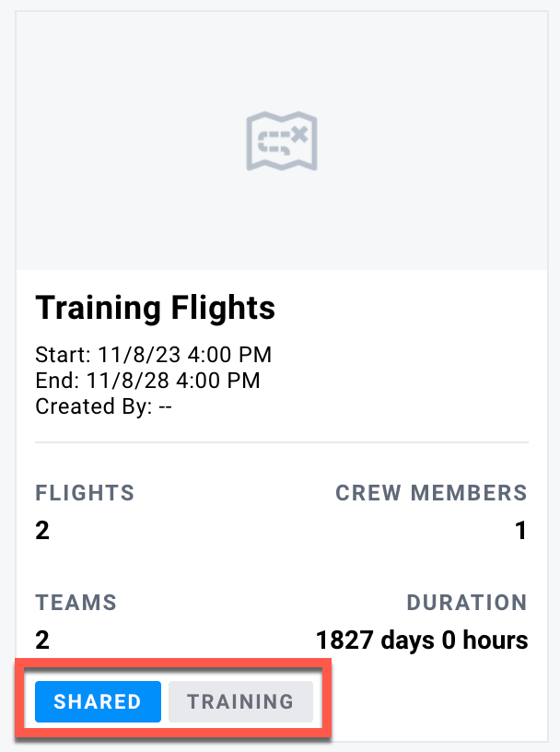This screenshot has height=752, width=560.
Task: Click the Created By field
Action: [103, 406]
